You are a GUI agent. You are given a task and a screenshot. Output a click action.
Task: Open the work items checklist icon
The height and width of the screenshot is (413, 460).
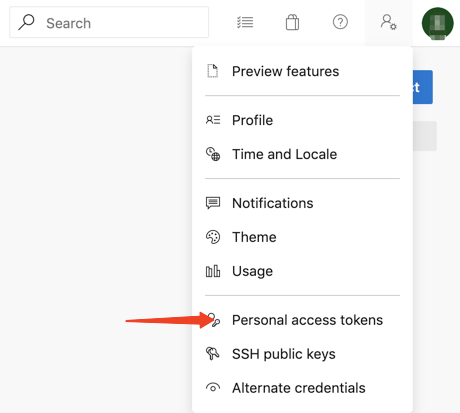coord(245,22)
